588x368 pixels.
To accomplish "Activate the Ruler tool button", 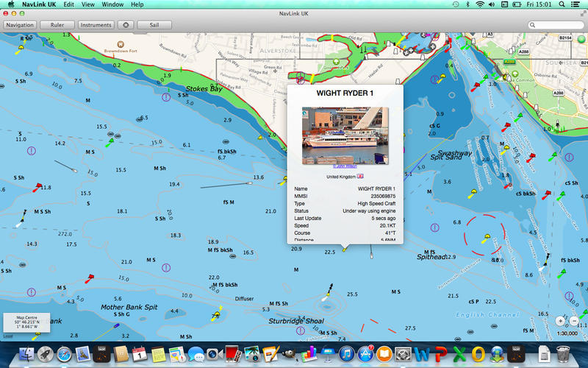I will (57, 25).
